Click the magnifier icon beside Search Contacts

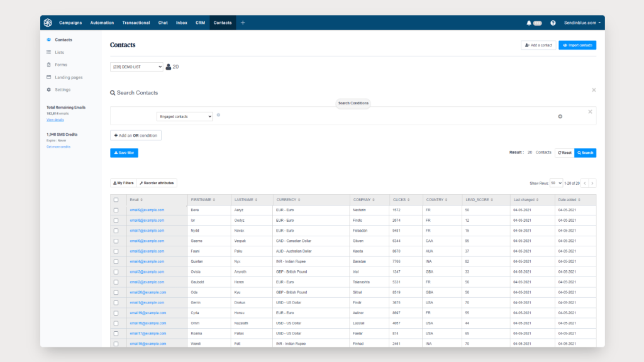[113, 93]
